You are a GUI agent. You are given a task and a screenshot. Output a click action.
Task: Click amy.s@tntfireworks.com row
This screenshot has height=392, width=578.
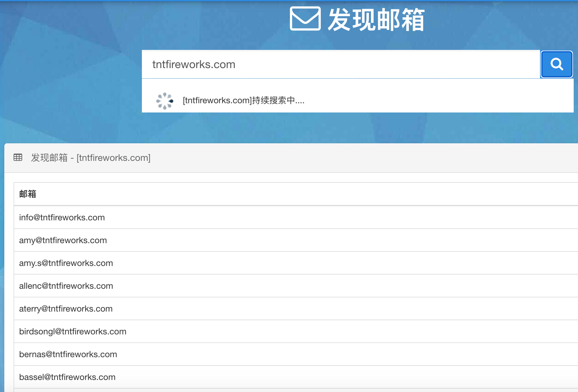(x=66, y=263)
